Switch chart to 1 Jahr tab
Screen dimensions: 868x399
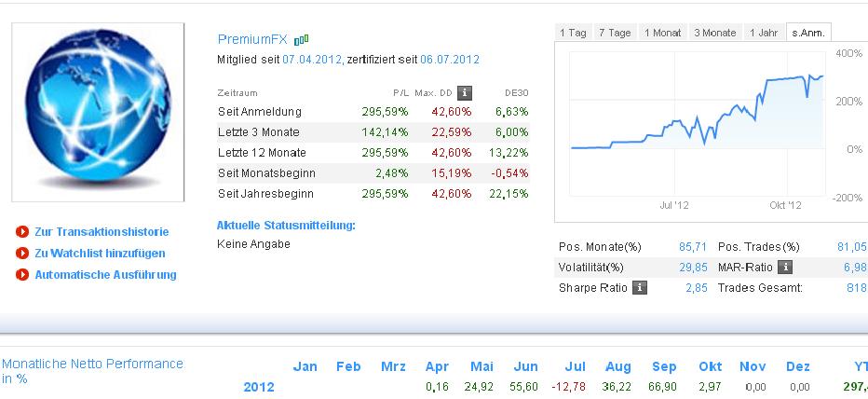(x=764, y=33)
